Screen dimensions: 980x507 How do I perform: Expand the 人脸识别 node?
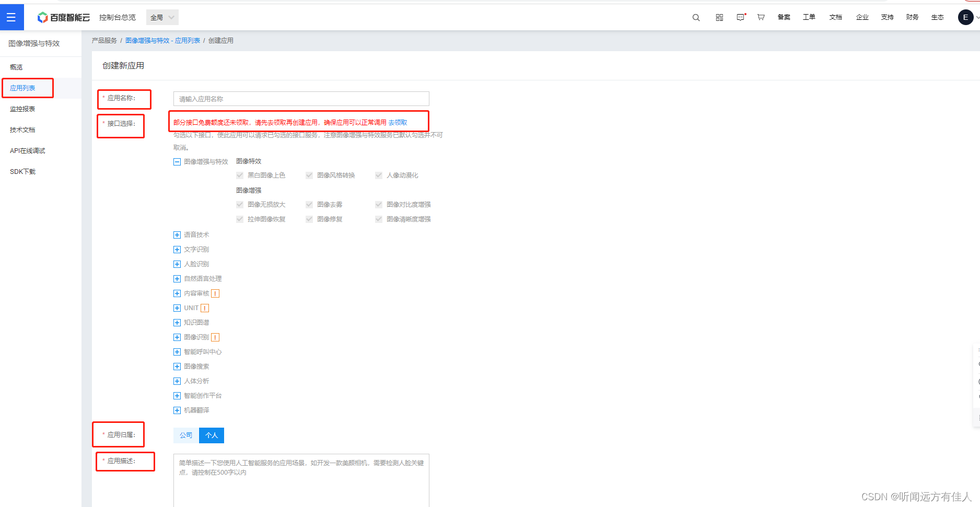click(x=177, y=264)
